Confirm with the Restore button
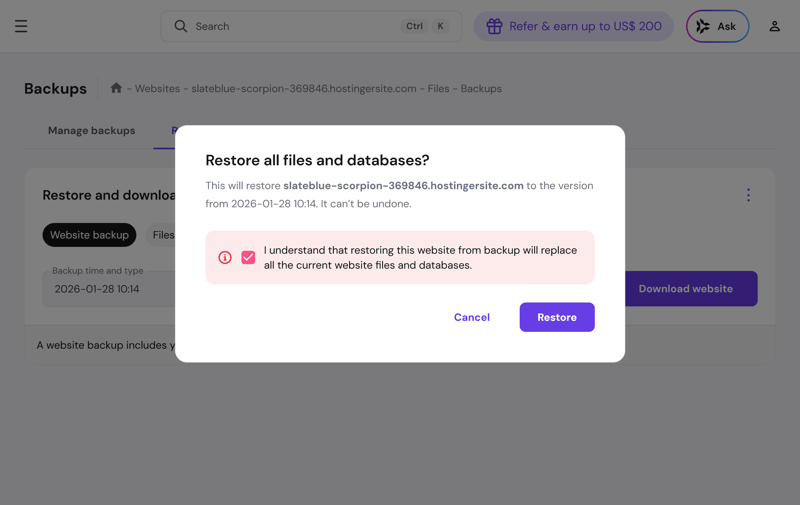The height and width of the screenshot is (505, 800). click(557, 317)
